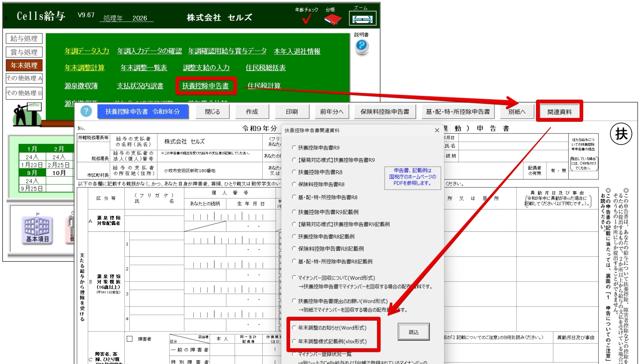
Task: Click the red age check mark icon
Action: click(x=307, y=19)
